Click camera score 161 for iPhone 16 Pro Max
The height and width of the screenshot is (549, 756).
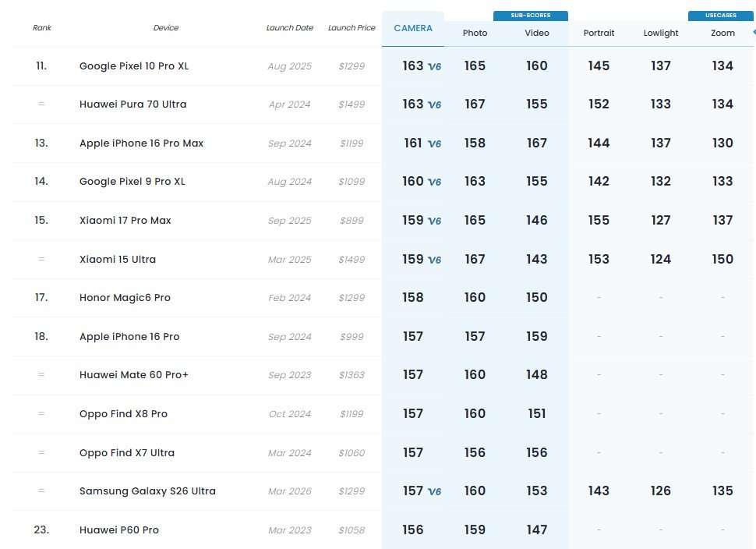tap(413, 143)
